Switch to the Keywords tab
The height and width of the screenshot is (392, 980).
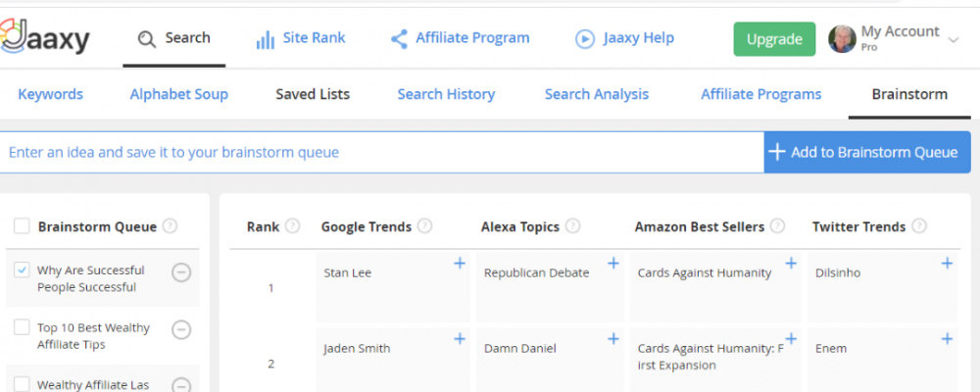pyautogui.click(x=51, y=94)
